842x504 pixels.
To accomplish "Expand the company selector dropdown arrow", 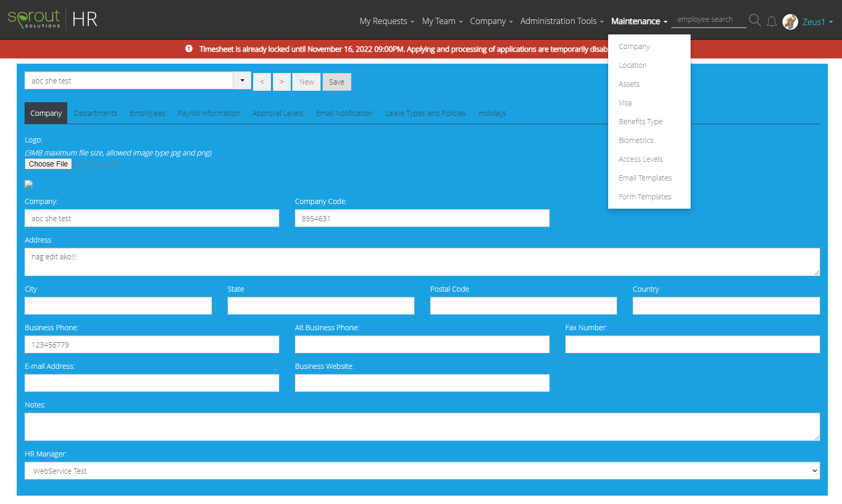I will point(242,81).
